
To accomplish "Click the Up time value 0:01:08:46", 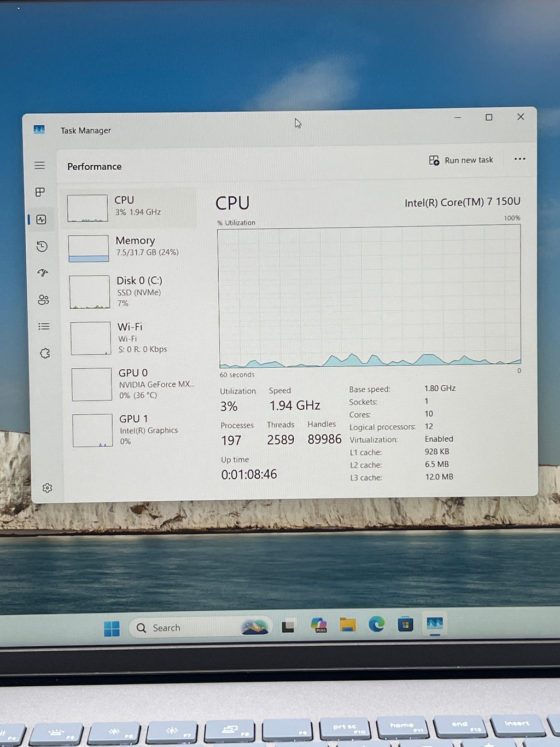I will tap(249, 474).
